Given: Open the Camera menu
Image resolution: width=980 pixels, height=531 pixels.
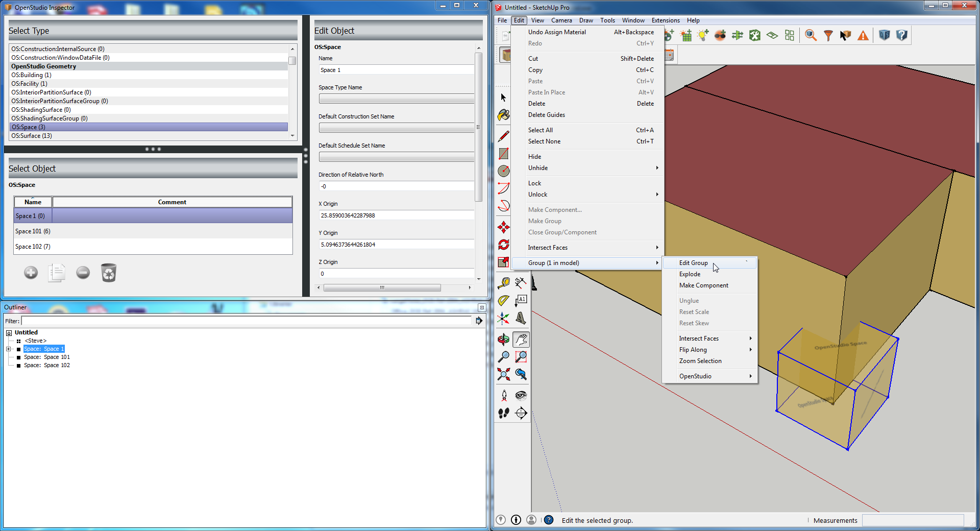Looking at the screenshot, I should tap(561, 20).
